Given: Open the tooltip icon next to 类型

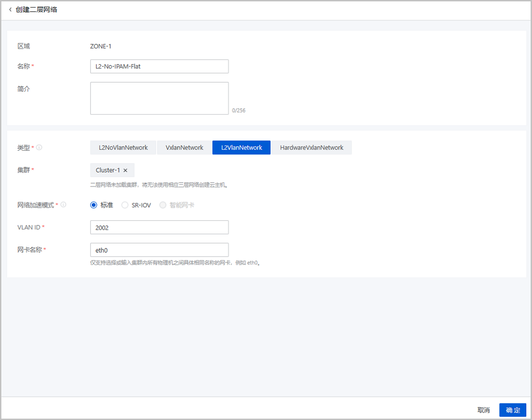Looking at the screenshot, I should 39,148.
